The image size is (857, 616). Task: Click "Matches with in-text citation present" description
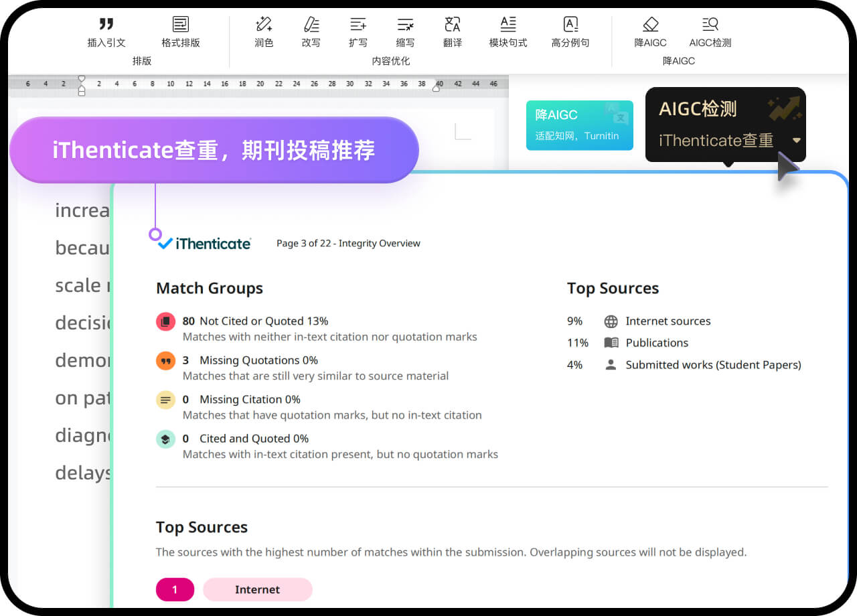tap(341, 455)
